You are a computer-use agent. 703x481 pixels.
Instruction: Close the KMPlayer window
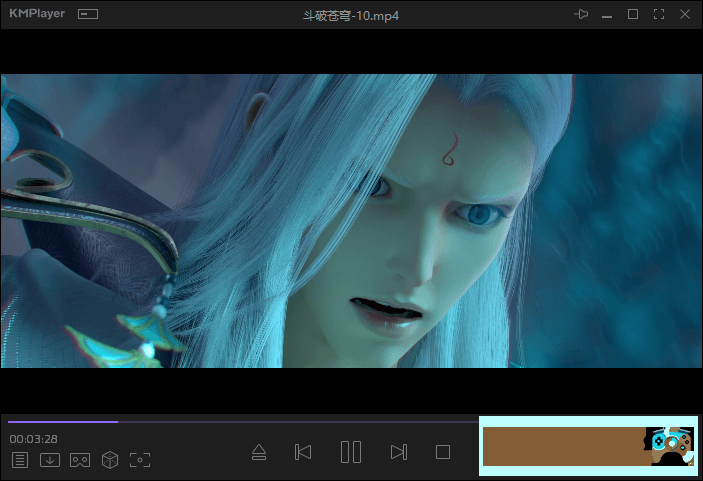tap(685, 14)
